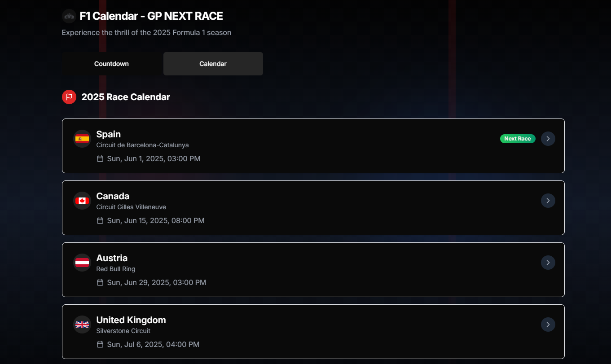The width and height of the screenshot is (611, 364).
Task: Switch to the Countdown tab
Action: click(111, 63)
